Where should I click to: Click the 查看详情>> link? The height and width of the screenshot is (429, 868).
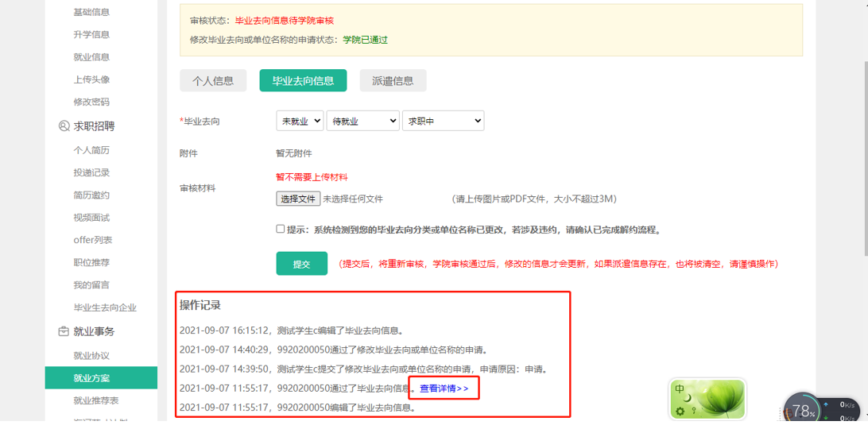[444, 388]
